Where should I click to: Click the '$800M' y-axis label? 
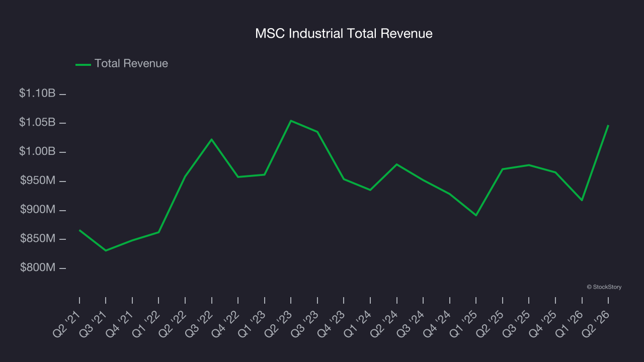(38, 267)
